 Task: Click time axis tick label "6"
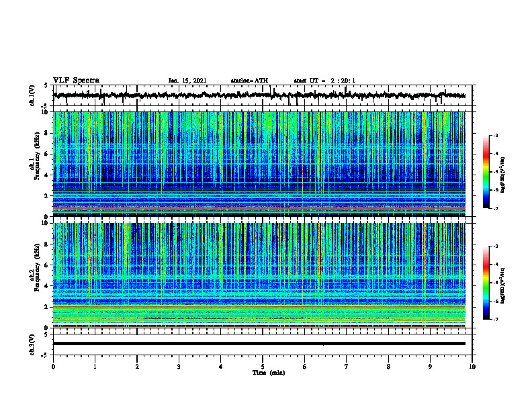(x=305, y=367)
